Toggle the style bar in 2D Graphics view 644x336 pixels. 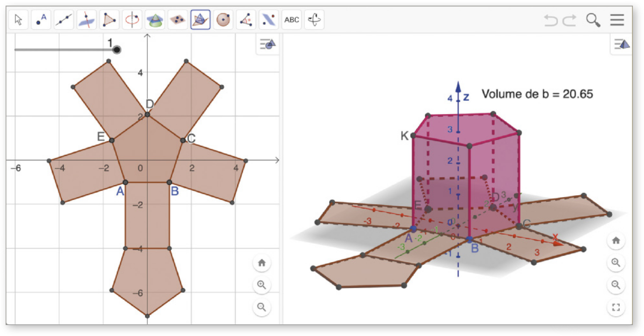267,44
